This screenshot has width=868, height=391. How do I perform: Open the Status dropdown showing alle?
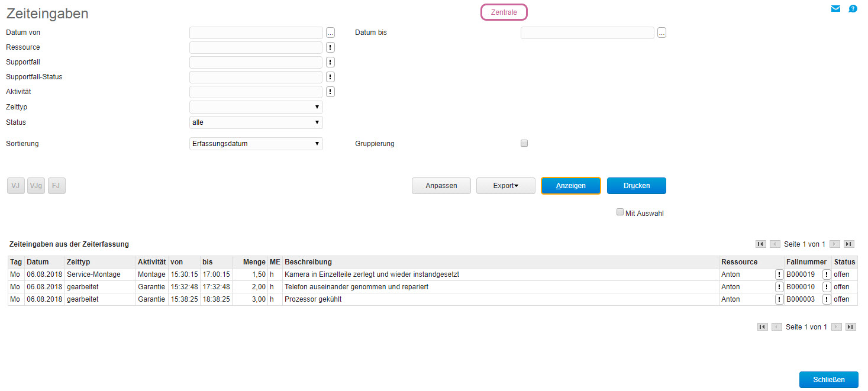[x=256, y=122]
